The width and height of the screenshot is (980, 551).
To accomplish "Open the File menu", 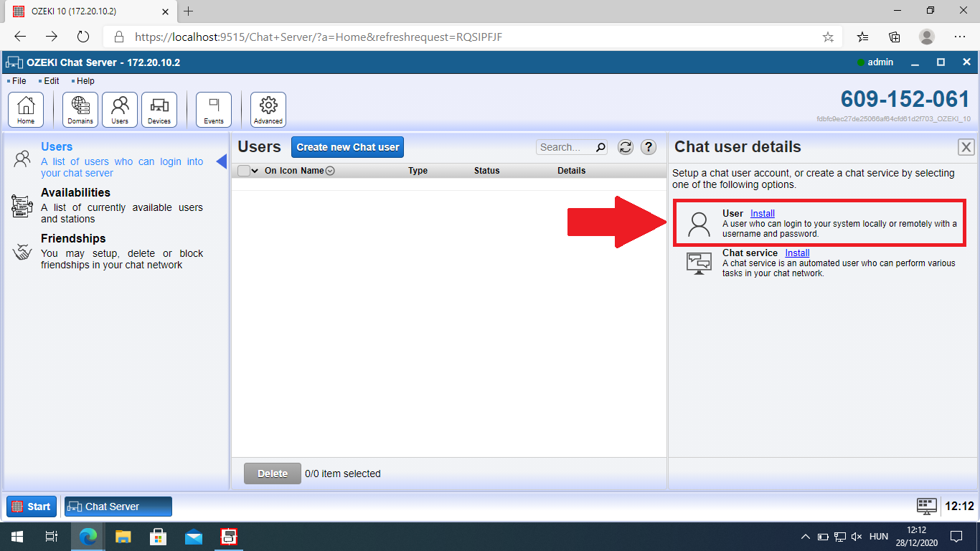I will pyautogui.click(x=19, y=81).
